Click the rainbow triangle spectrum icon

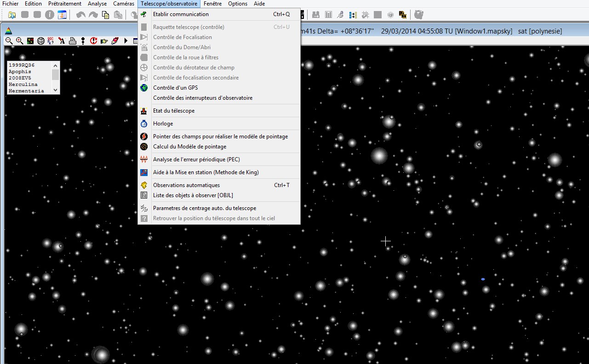coord(8,31)
